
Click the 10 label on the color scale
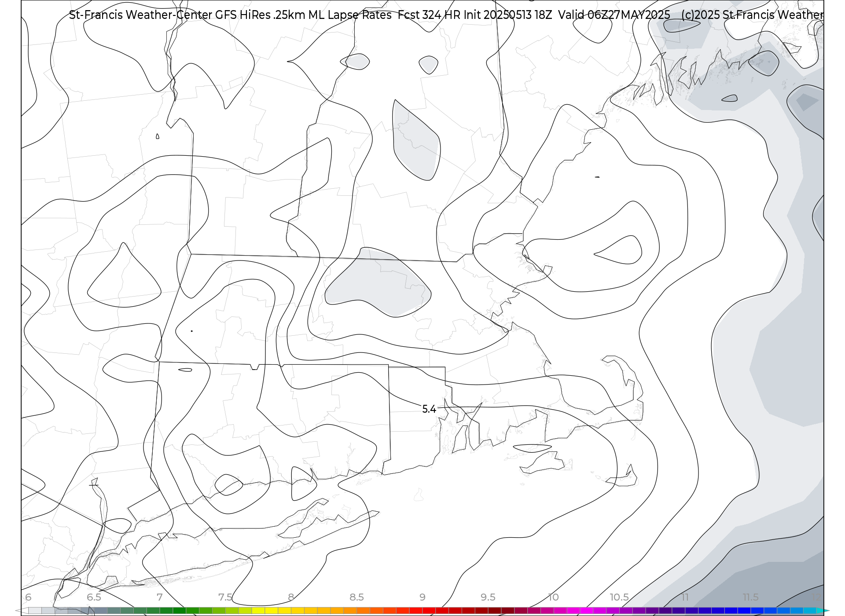coord(553,597)
